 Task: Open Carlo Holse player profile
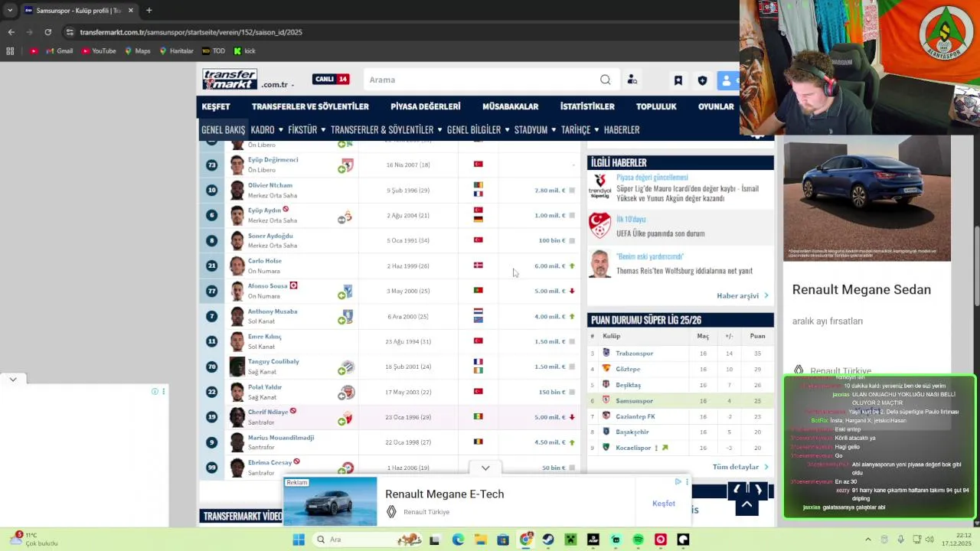point(265,261)
